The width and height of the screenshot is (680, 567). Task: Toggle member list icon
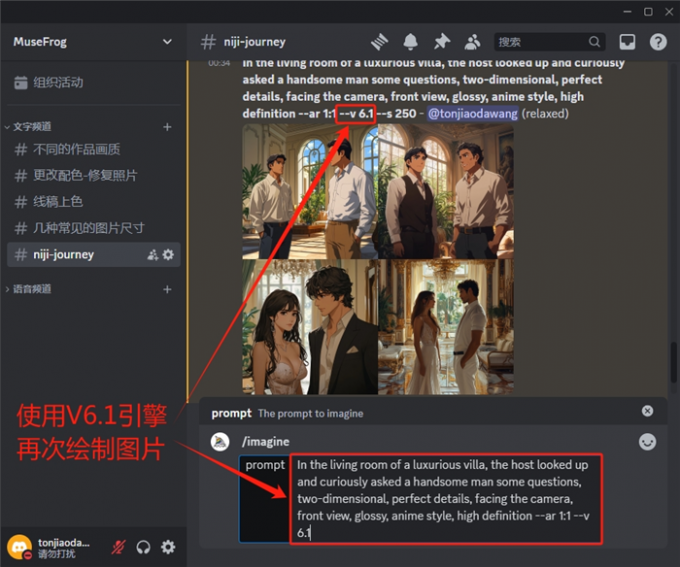coord(472,42)
